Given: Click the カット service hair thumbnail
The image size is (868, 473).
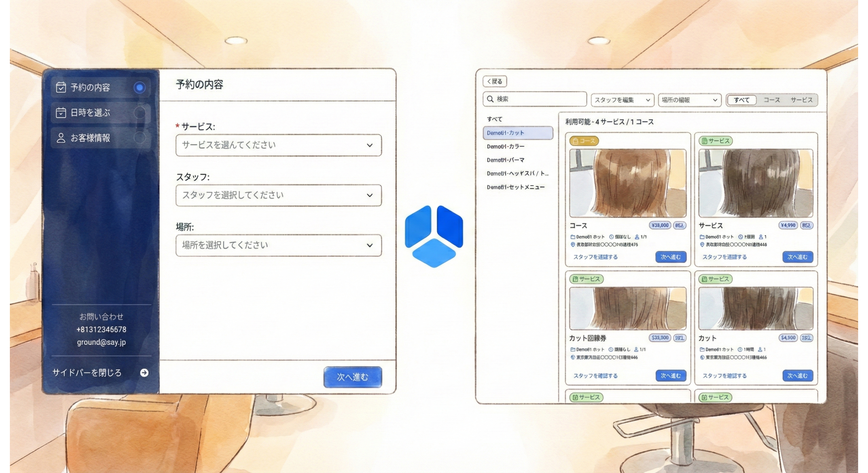Looking at the screenshot, I should coord(755,308).
